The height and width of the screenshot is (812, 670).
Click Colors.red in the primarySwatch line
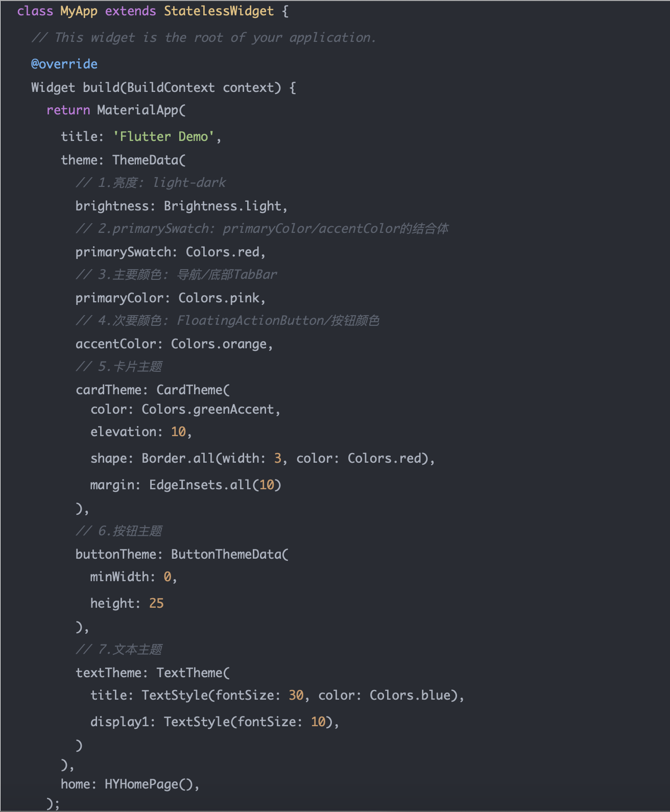(x=223, y=252)
